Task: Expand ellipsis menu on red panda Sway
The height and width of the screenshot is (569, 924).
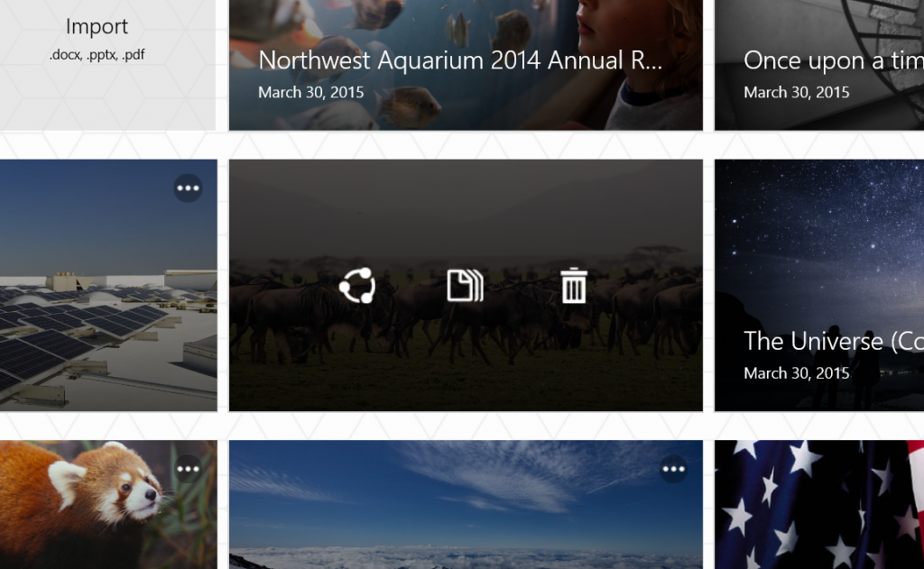Action: click(188, 469)
